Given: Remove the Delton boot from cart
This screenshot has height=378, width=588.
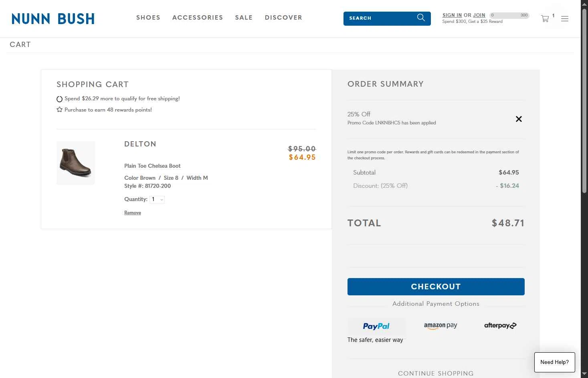Looking at the screenshot, I should (133, 213).
